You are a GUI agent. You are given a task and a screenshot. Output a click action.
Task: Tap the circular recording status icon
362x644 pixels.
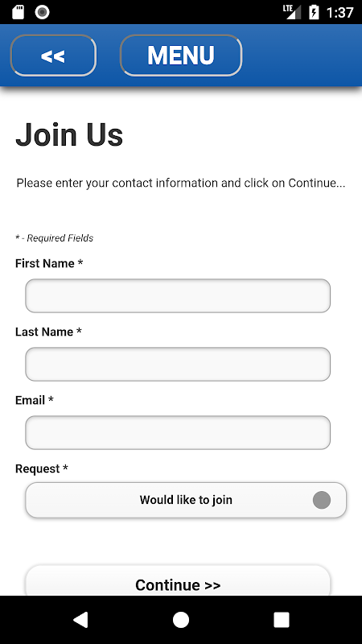(43, 12)
